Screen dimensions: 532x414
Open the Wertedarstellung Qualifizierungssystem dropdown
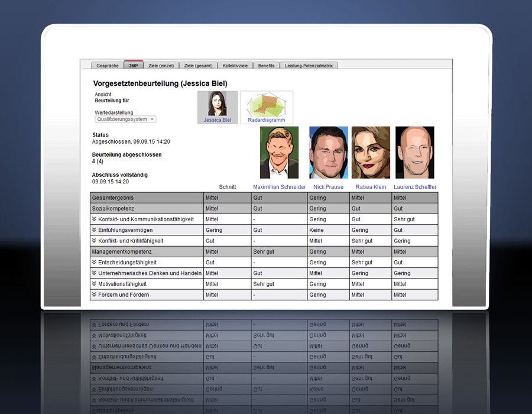pos(124,119)
